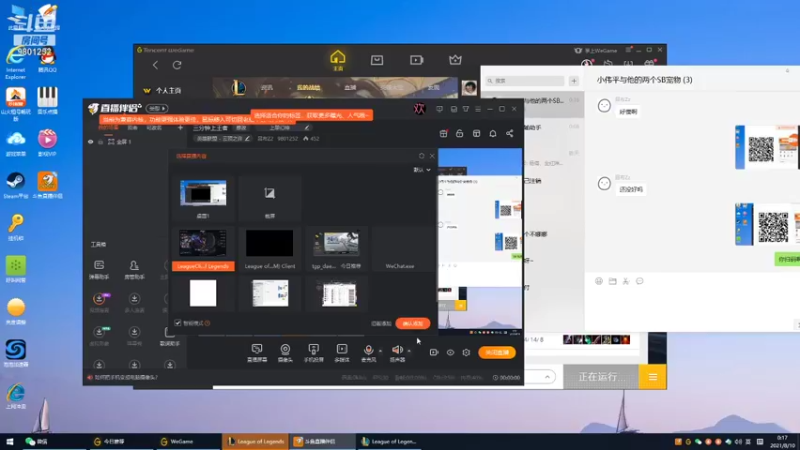Edit the game category pencil
800x450 pixels.
coord(247,138)
